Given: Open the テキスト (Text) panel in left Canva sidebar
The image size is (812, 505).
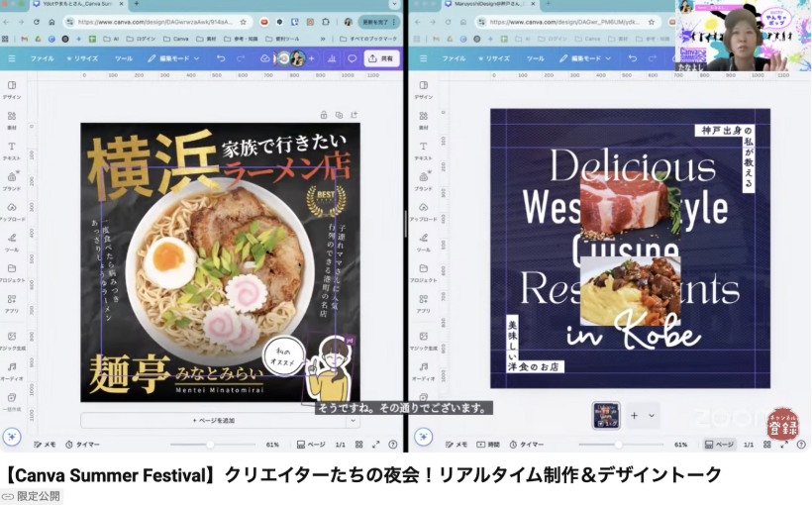Looking at the screenshot, I should click(11, 151).
